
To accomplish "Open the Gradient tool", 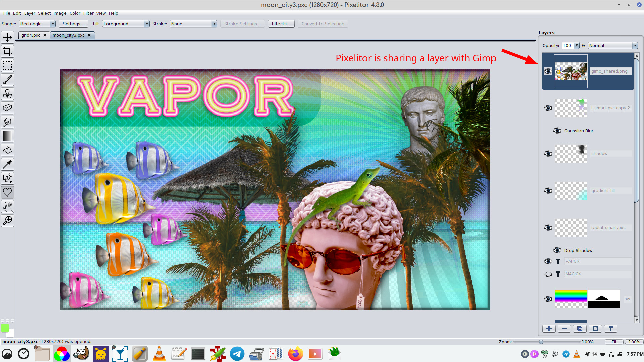I will (x=7, y=136).
